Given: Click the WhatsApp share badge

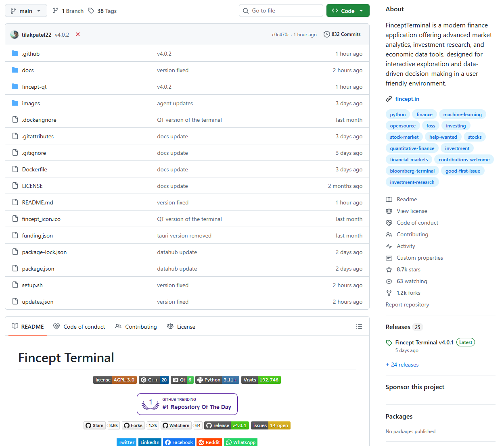Looking at the screenshot, I should click(240, 442).
